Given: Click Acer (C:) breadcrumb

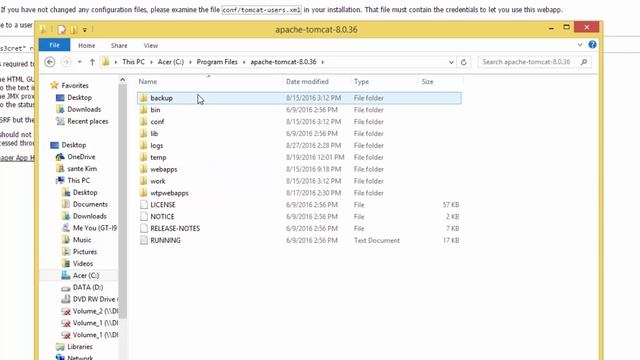Looking at the screenshot, I should point(171,62).
